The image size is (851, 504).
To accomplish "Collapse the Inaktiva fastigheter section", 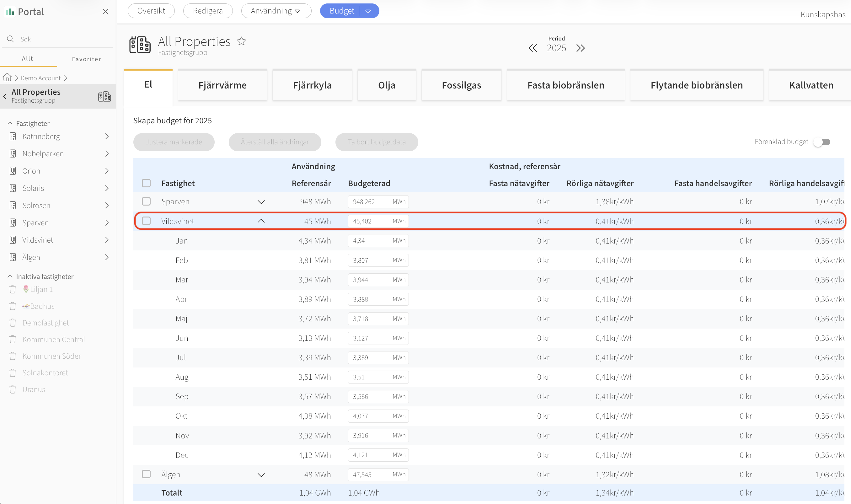I will click(10, 276).
